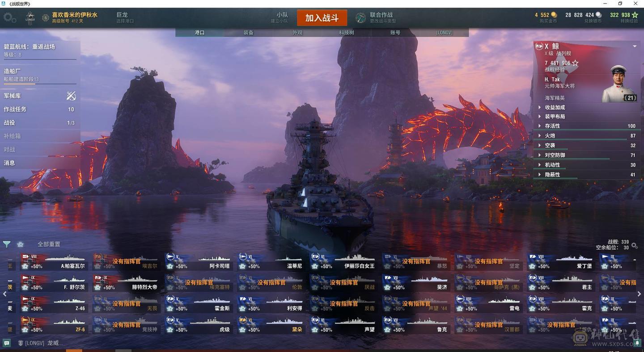Open the settings gear icon at top-left
644x352 pixels.
pyautogui.click(x=9, y=18)
